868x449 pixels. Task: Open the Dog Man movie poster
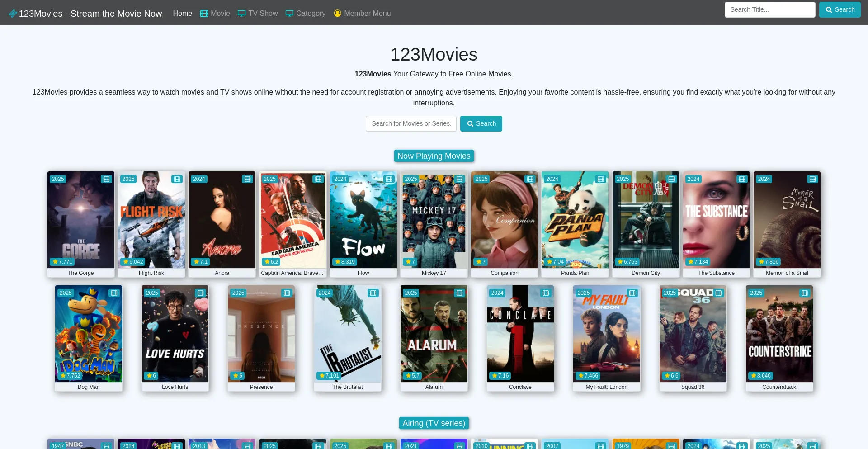(89, 334)
